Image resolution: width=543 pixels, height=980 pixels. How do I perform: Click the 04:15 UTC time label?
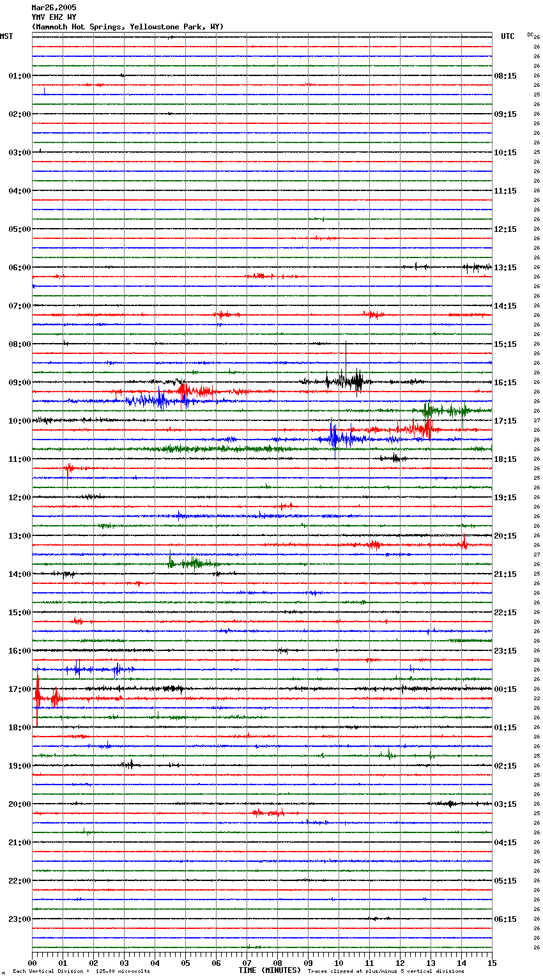[x=505, y=843]
